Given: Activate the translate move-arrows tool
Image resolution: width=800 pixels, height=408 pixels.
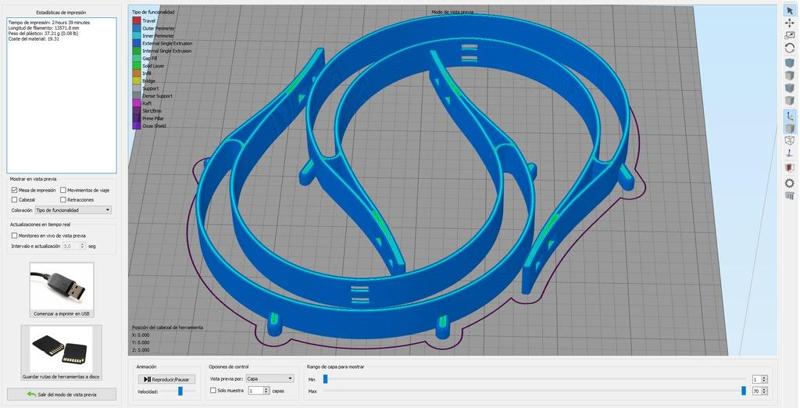Looking at the screenshot, I should pyautogui.click(x=789, y=22).
